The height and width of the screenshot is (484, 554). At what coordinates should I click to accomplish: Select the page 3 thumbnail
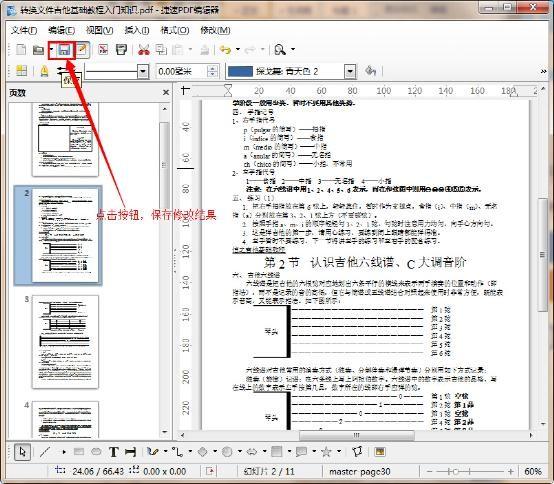(x=65, y=342)
